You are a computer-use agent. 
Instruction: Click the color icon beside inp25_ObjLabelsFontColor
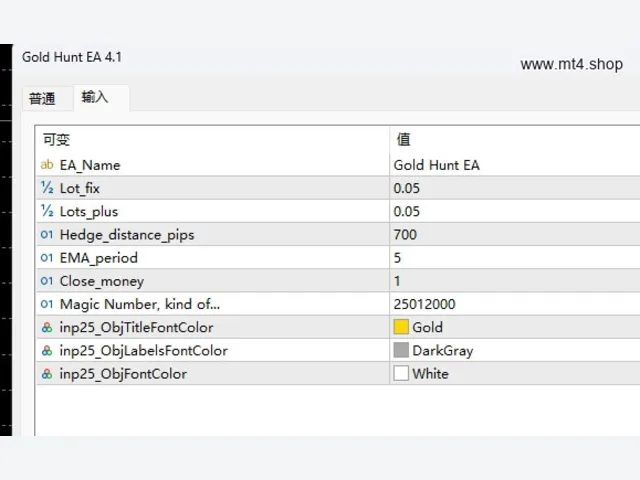47,351
